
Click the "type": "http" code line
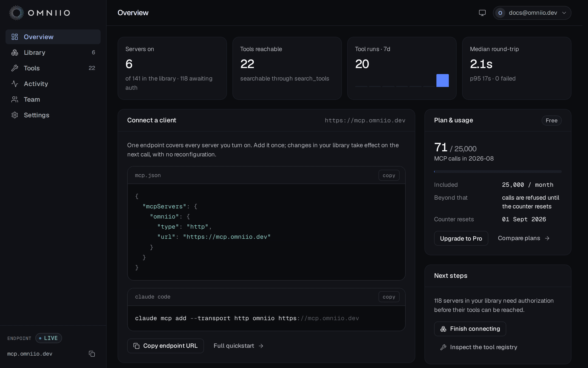pos(184,227)
